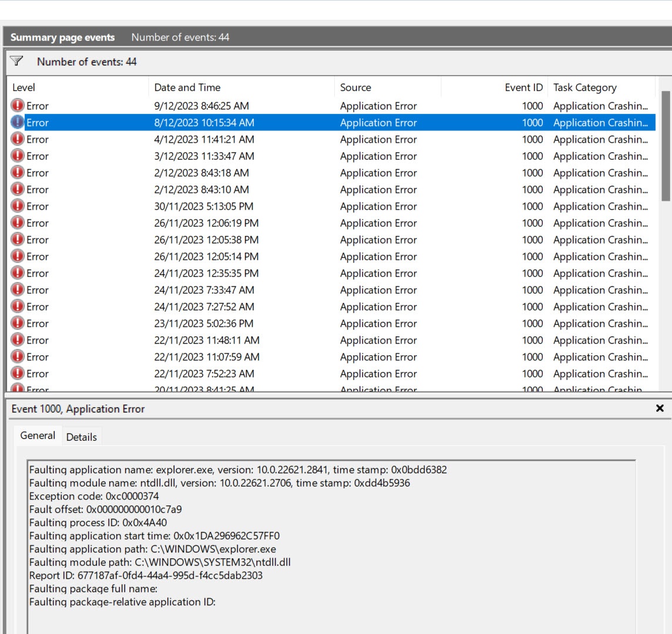Click the 'Faulting process ID: 0x0x4A40' line
672x634 pixels.
pyautogui.click(x=98, y=522)
